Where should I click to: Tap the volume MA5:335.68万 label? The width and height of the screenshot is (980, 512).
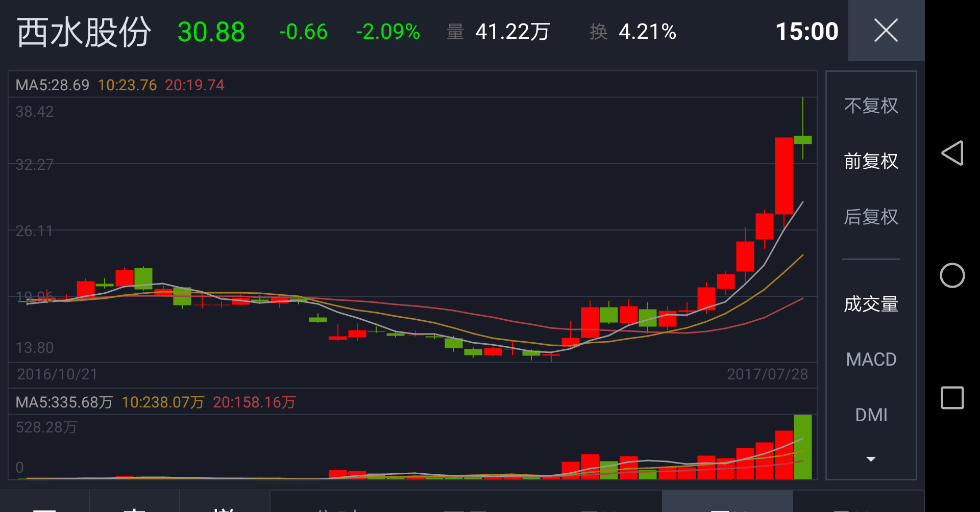point(64,402)
